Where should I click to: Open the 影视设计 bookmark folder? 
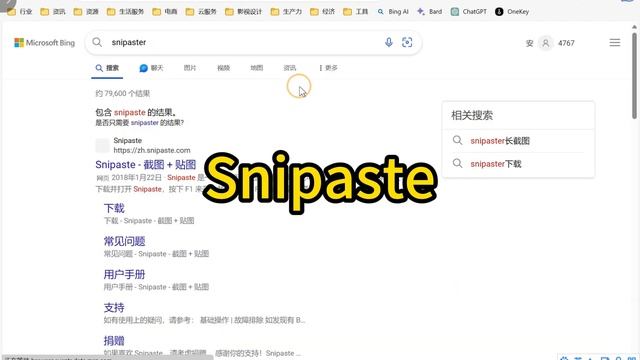pyautogui.click(x=244, y=12)
